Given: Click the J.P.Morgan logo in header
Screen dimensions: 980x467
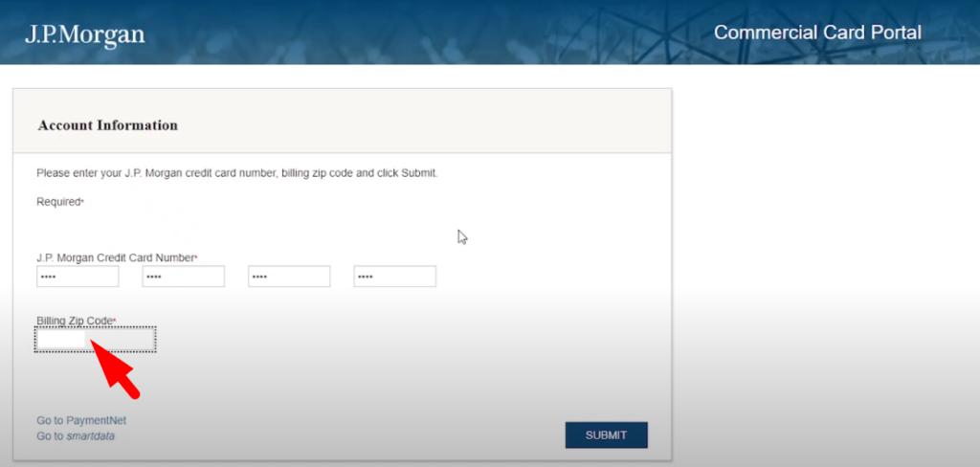Looking at the screenshot, I should (85, 35).
